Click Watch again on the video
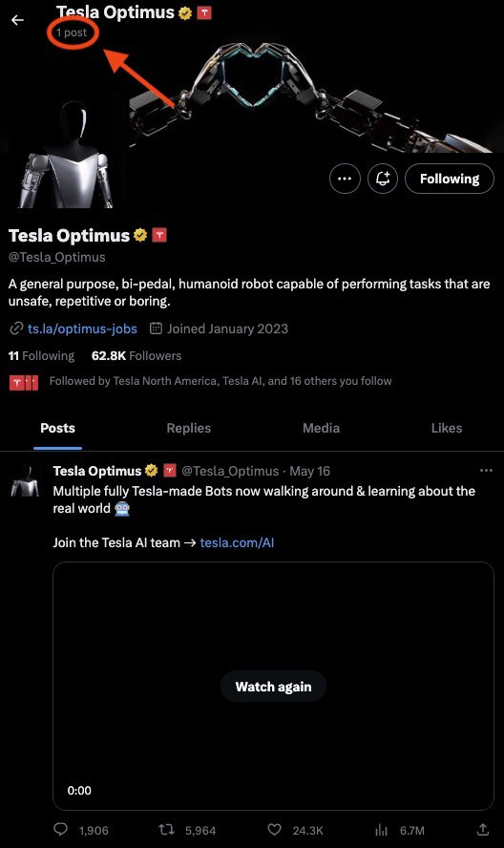 [273, 687]
